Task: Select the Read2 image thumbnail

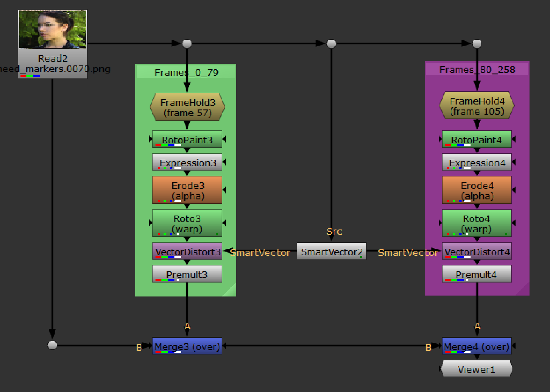Action: [52, 29]
